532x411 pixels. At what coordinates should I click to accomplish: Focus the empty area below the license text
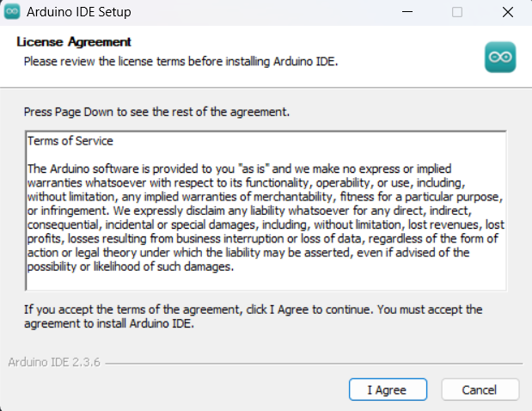(258, 281)
